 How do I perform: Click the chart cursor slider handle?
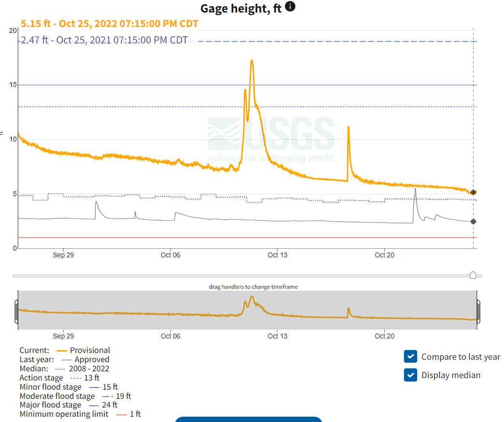pos(473,275)
